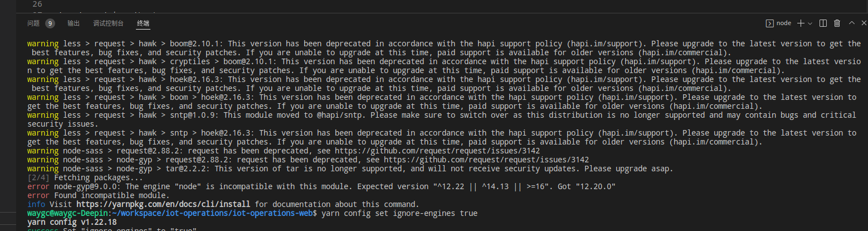868x231 pixels.
Task: Click the node terminal name label
Action: [784, 23]
